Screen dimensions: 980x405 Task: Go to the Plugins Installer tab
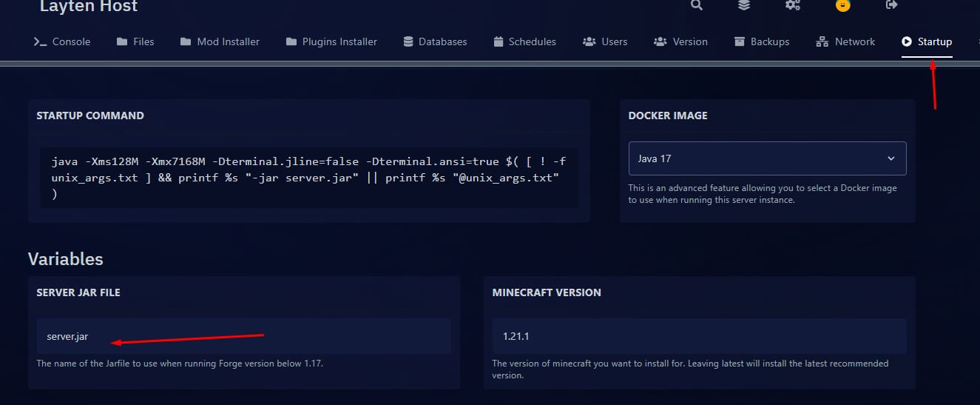(331, 41)
